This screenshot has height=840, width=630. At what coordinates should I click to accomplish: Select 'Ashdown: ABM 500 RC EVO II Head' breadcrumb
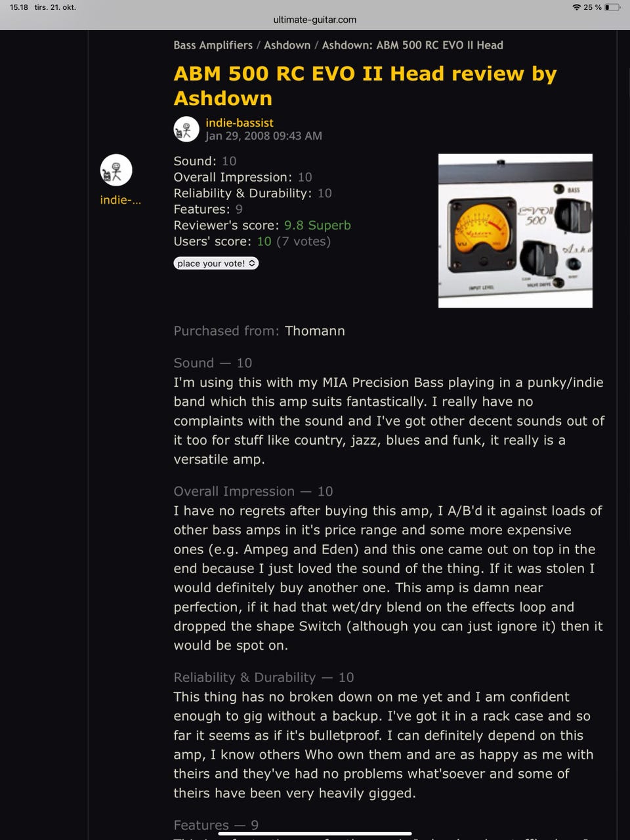(412, 45)
